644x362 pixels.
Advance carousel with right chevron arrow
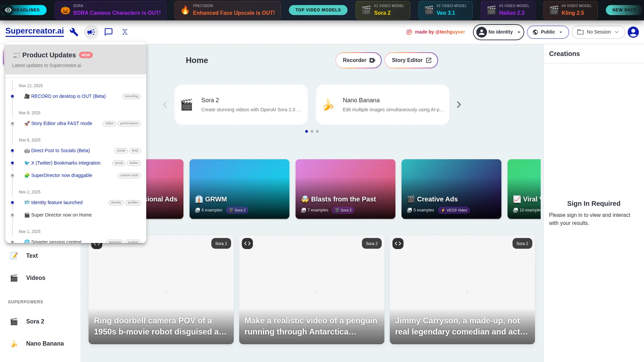click(x=459, y=105)
